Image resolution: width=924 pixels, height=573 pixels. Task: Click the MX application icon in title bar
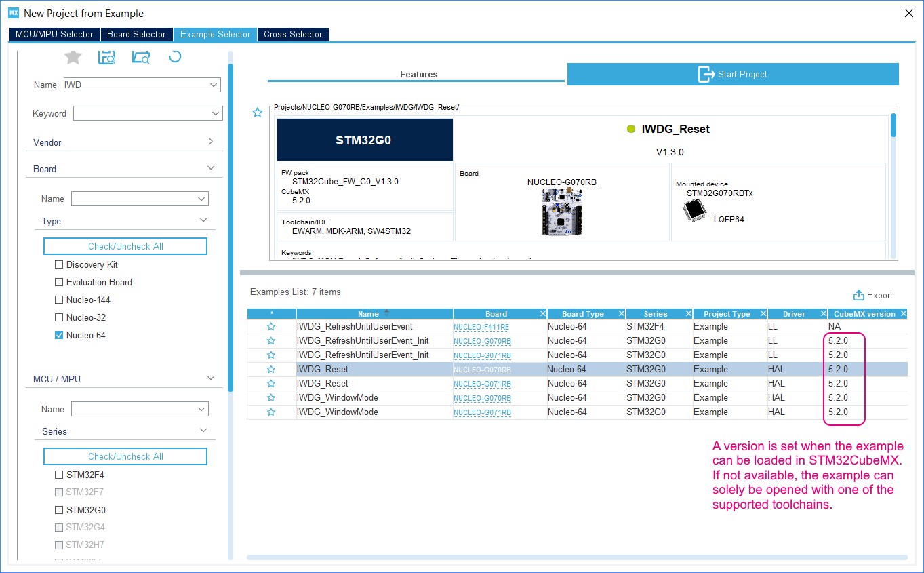click(x=13, y=13)
